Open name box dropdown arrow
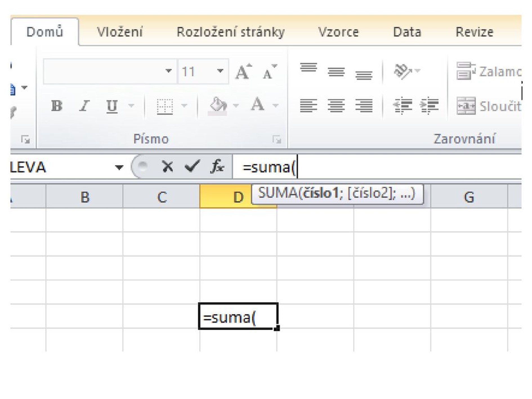The image size is (532, 399). point(119,167)
